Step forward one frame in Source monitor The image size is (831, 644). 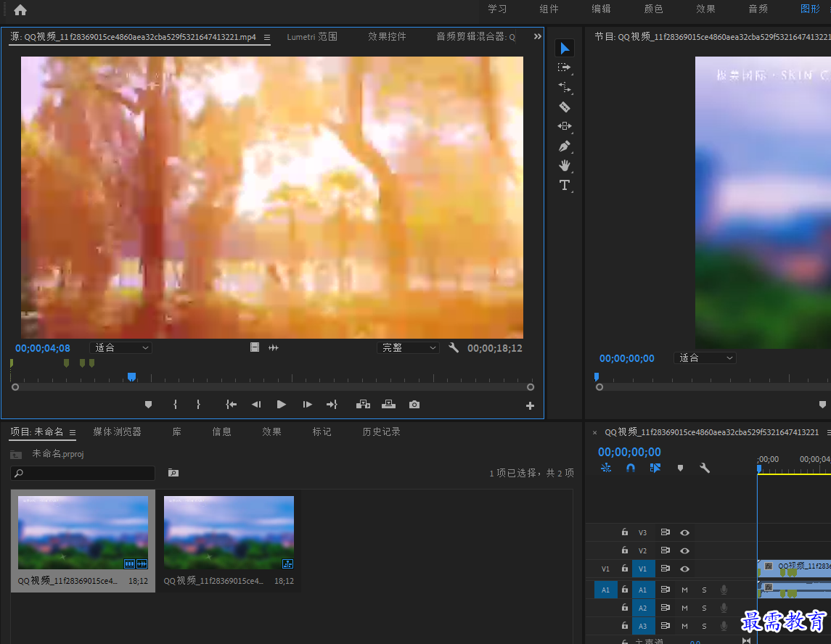[308, 405]
